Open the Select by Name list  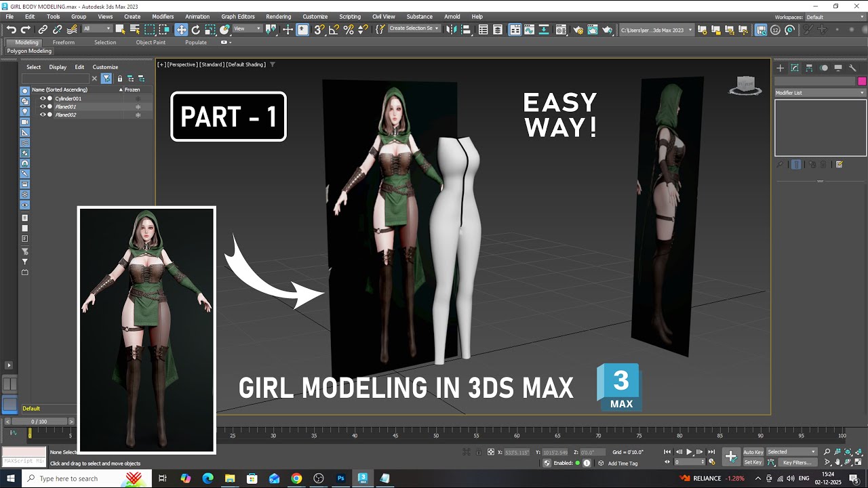pos(135,29)
